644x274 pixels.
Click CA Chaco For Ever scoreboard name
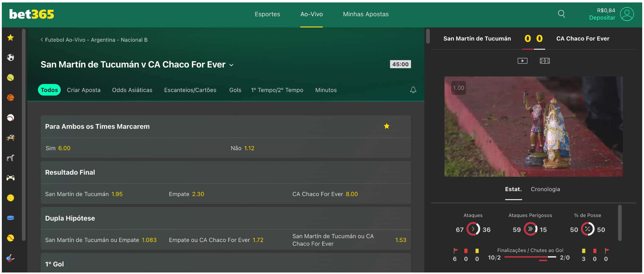[x=583, y=39]
